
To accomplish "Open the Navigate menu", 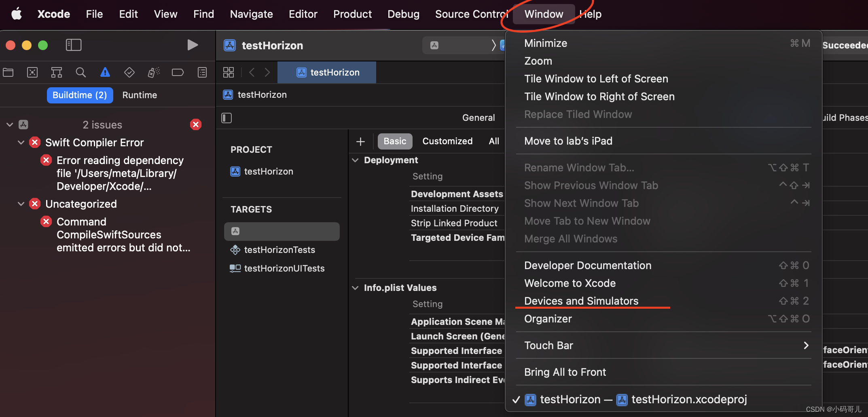I will click(x=251, y=14).
